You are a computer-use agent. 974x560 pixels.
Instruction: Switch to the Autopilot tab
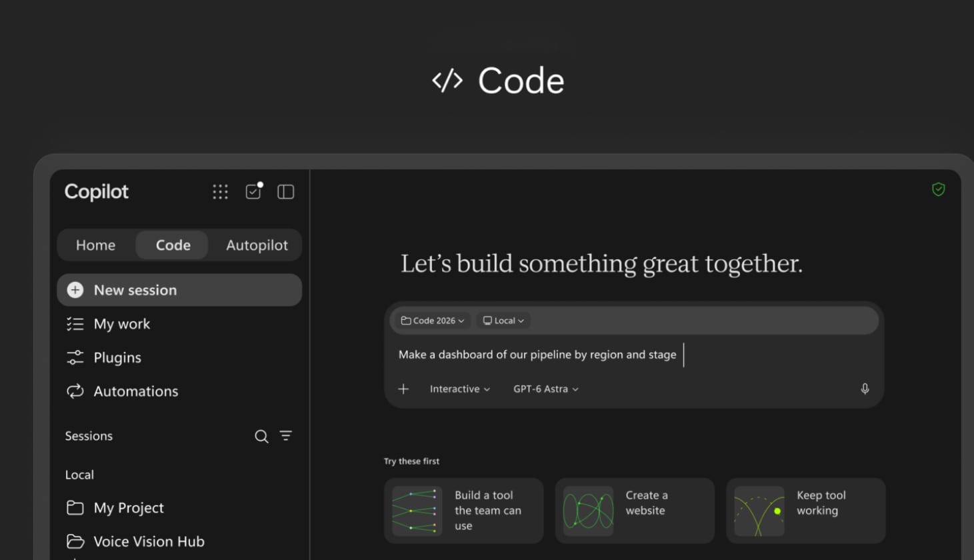[257, 245]
